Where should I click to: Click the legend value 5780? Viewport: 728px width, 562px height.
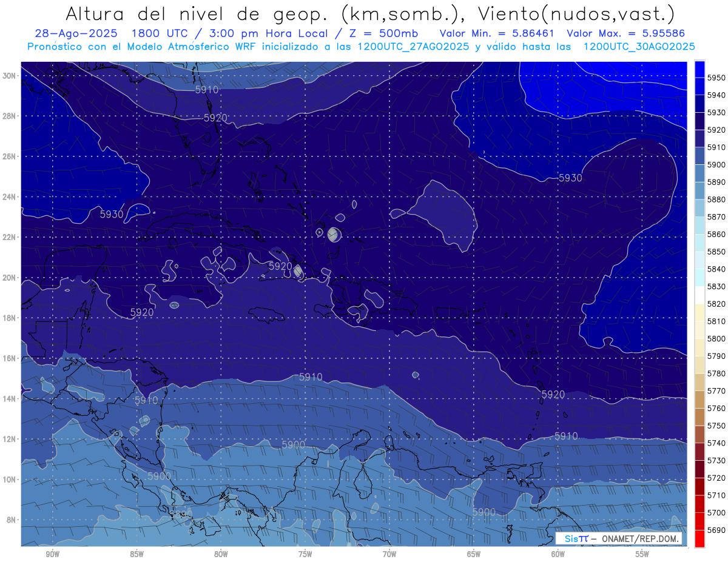click(x=716, y=373)
